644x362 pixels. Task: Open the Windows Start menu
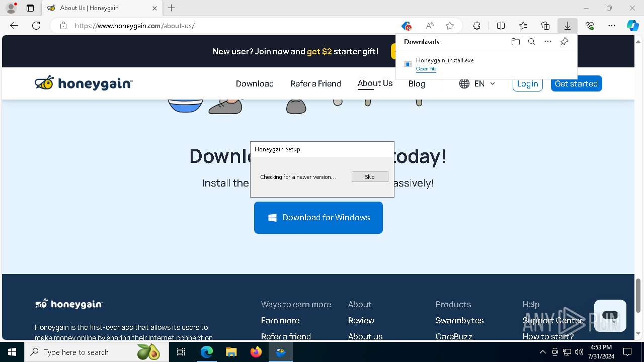tap(12, 352)
